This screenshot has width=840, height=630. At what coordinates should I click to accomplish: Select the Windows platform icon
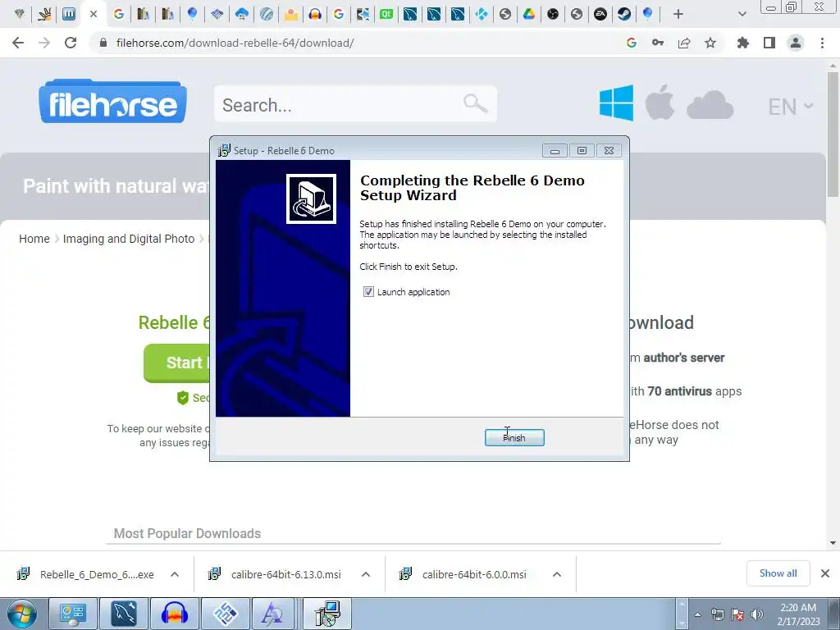[616, 103]
